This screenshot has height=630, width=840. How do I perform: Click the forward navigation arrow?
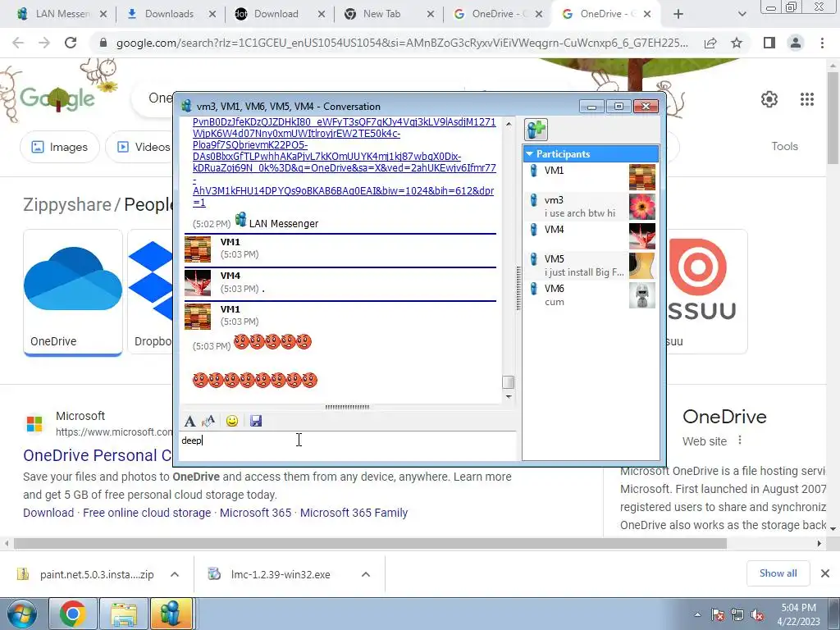[x=44, y=43]
